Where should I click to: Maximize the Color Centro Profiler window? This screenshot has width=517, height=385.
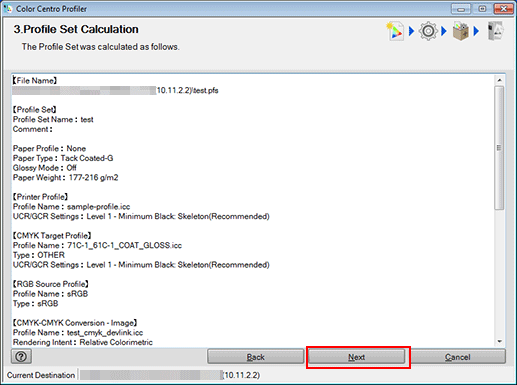tap(482, 9)
